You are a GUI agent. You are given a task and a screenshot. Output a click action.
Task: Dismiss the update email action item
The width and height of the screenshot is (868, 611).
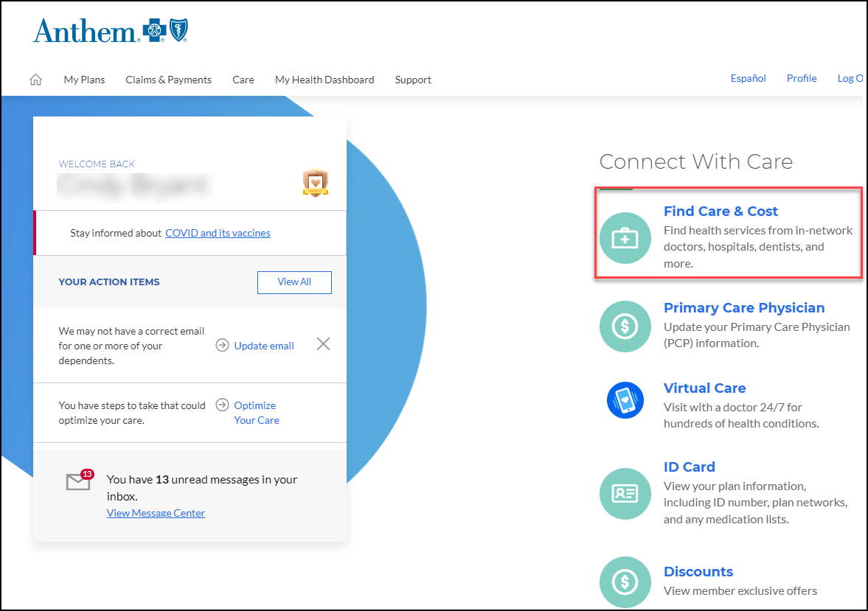pos(323,343)
